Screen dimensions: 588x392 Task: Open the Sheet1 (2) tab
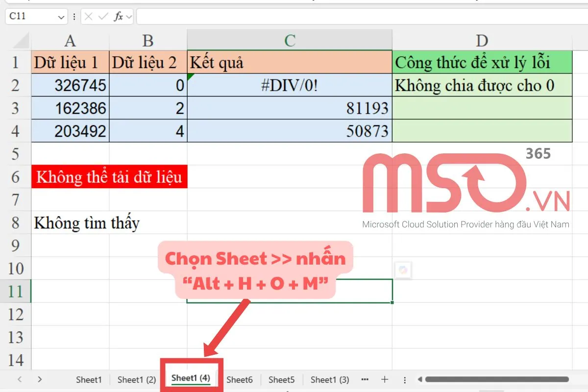point(136,379)
